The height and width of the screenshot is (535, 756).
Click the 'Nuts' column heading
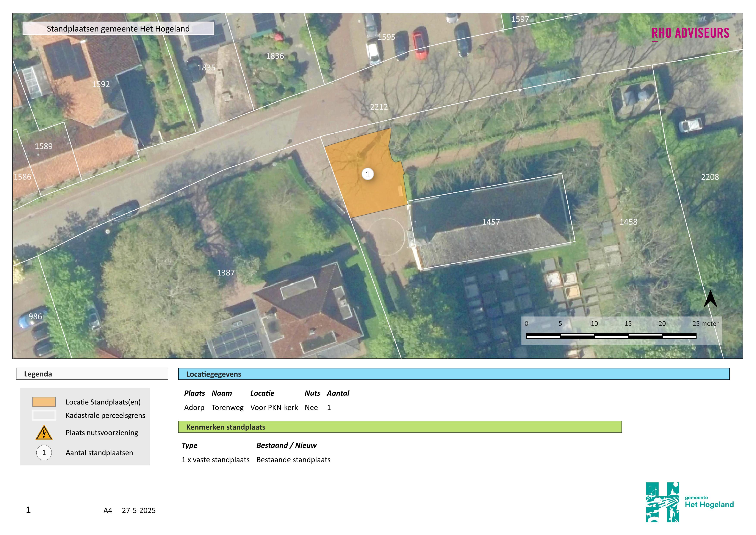tap(312, 393)
